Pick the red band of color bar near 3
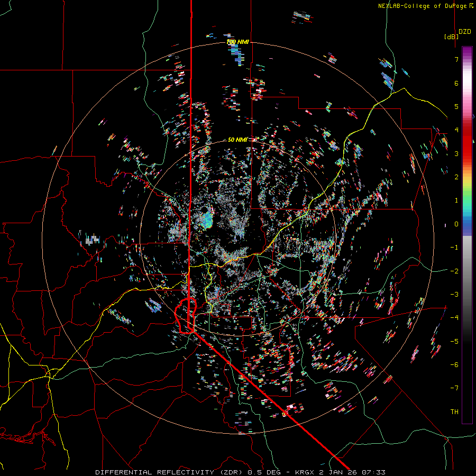 [467, 149]
